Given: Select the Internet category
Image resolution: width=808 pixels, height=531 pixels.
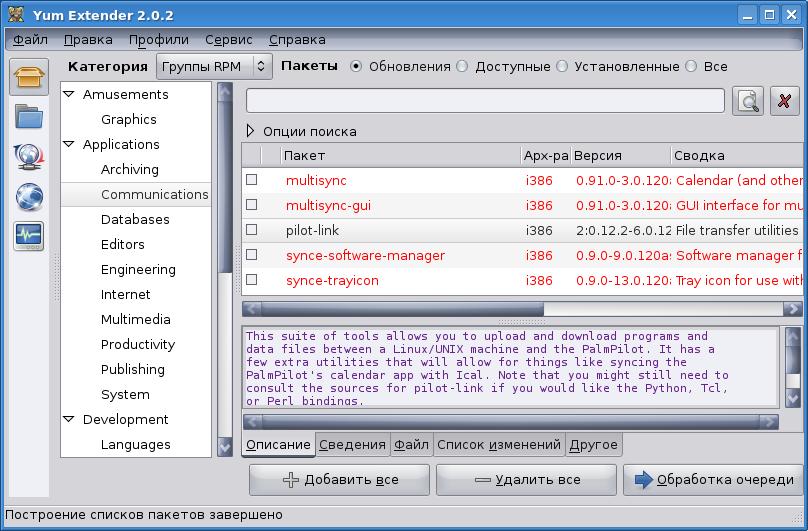Looking at the screenshot, I should 126,294.
